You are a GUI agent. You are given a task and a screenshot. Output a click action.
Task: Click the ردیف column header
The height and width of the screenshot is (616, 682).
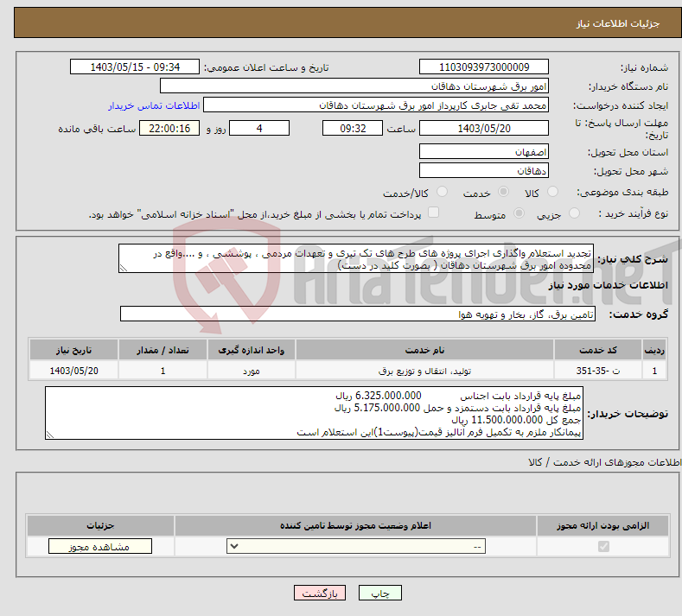pos(654,350)
